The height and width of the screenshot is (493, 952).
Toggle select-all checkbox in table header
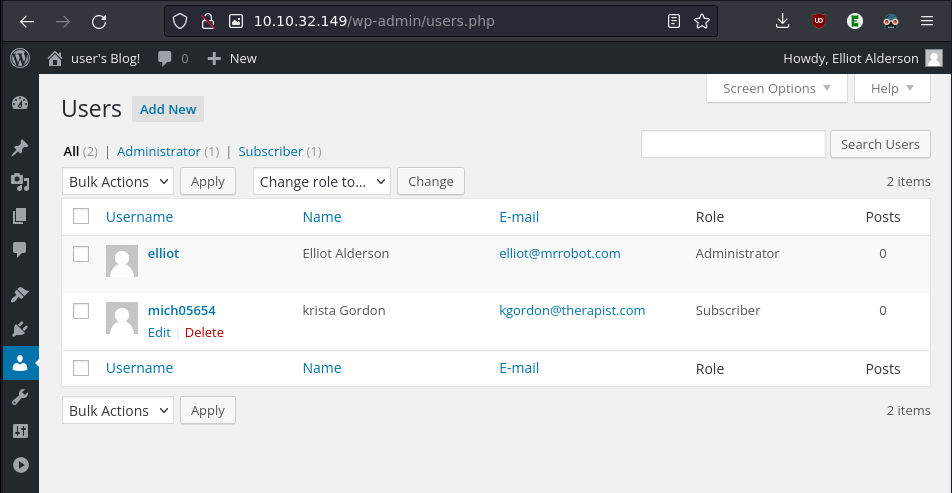click(x=81, y=217)
